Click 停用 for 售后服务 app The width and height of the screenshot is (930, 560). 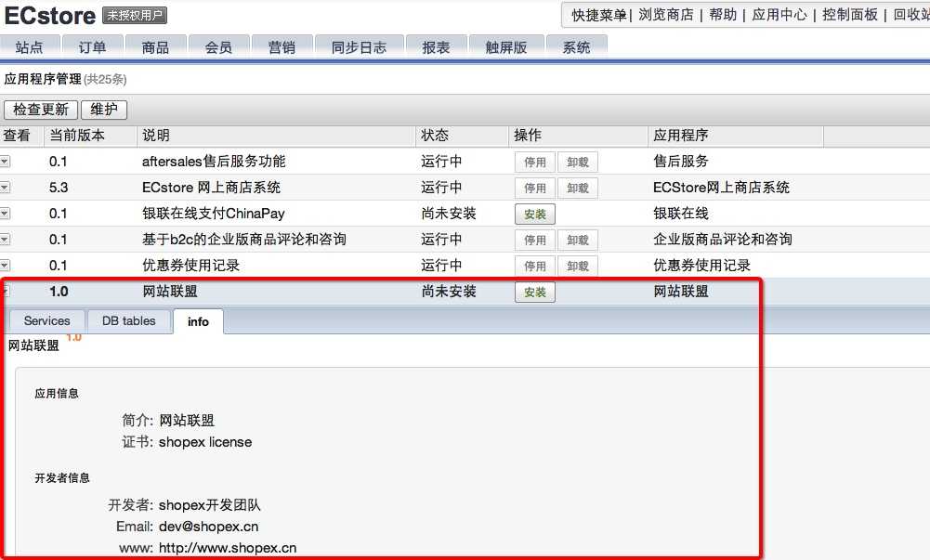pyautogui.click(x=535, y=163)
